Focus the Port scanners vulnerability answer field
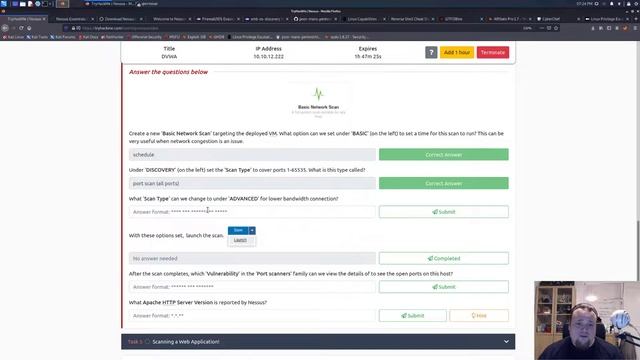640x360 pixels. (x=252, y=287)
